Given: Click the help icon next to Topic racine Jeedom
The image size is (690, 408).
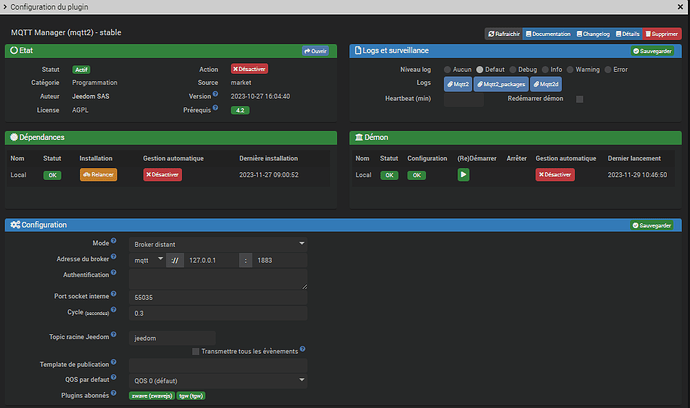Looking at the screenshot, I should point(114,334).
